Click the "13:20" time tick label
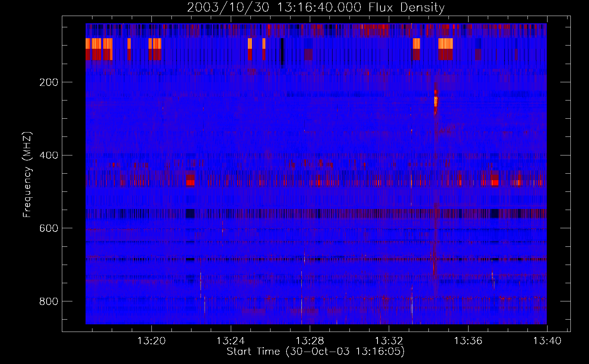 click(x=151, y=341)
